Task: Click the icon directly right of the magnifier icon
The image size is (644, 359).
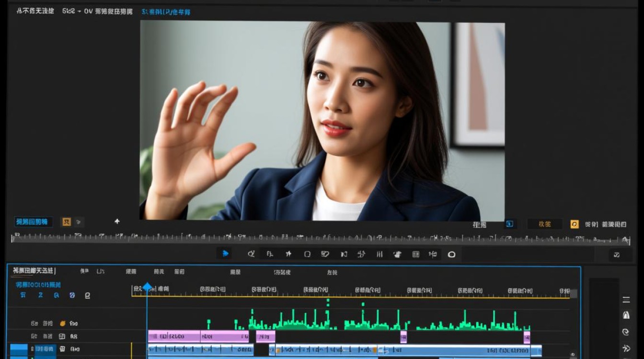Action: click(x=270, y=254)
